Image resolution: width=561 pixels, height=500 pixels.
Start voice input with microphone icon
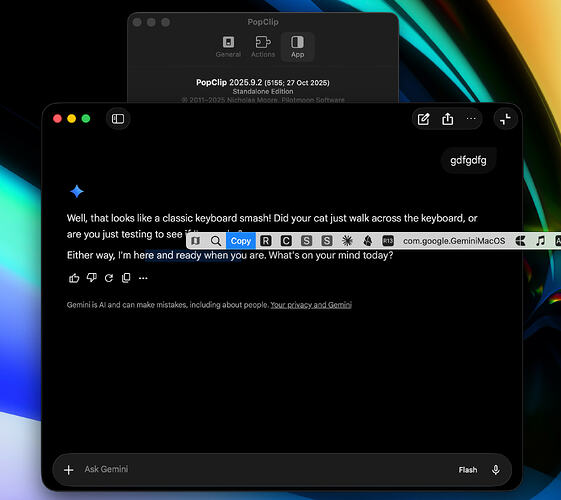point(496,470)
